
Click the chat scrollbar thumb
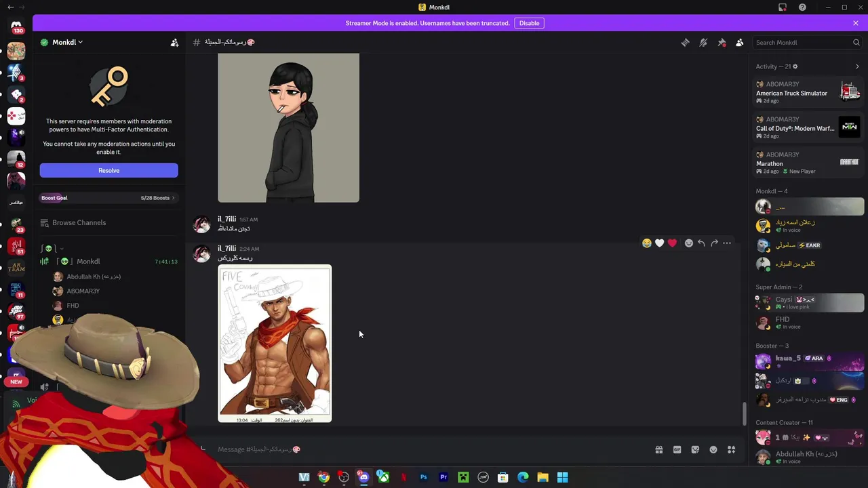click(x=744, y=413)
